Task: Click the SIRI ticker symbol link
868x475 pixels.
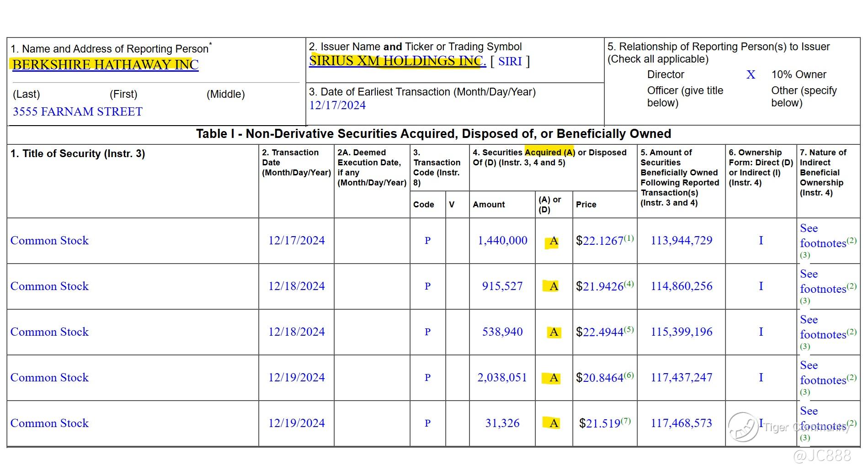Action: point(510,62)
